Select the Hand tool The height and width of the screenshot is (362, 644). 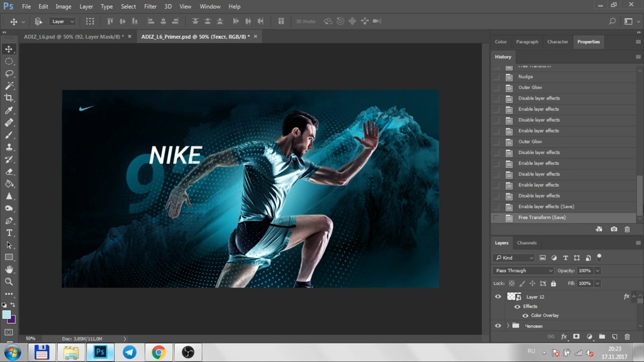click(x=9, y=269)
